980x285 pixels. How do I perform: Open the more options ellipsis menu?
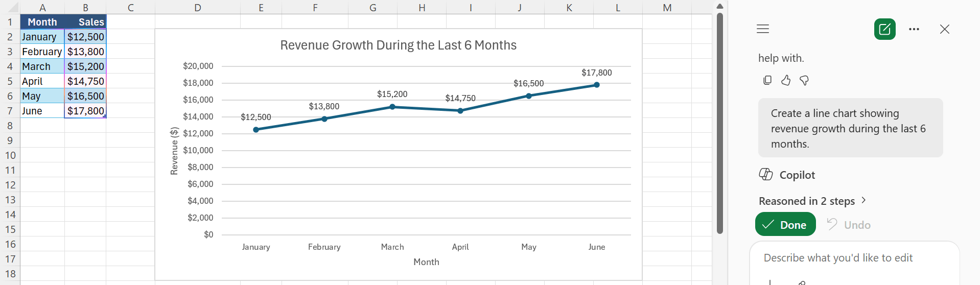click(914, 29)
